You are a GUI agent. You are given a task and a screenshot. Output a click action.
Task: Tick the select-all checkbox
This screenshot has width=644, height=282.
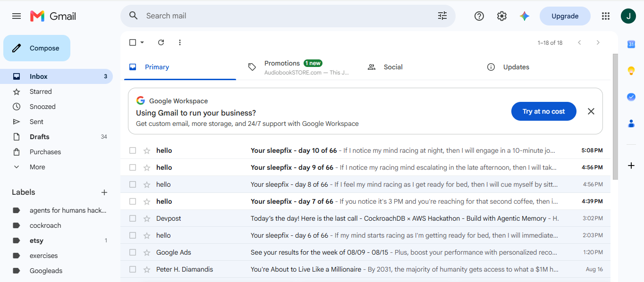(x=133, y=42)
